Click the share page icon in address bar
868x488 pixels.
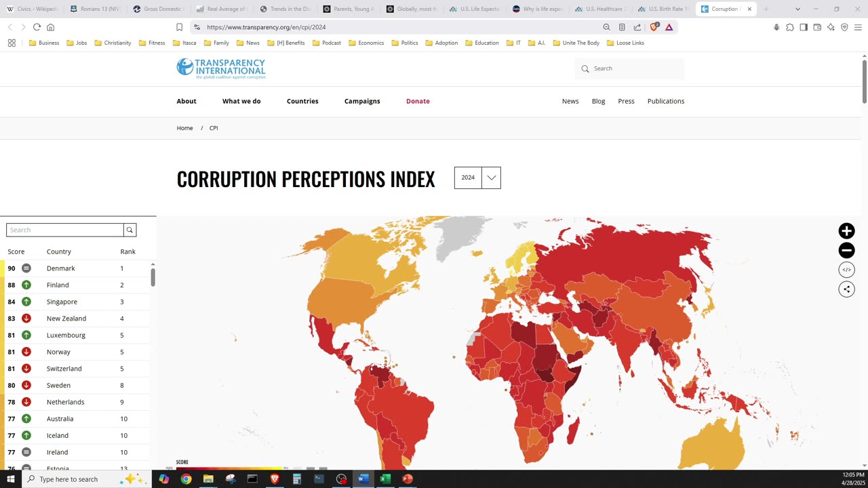click(637, 27)
